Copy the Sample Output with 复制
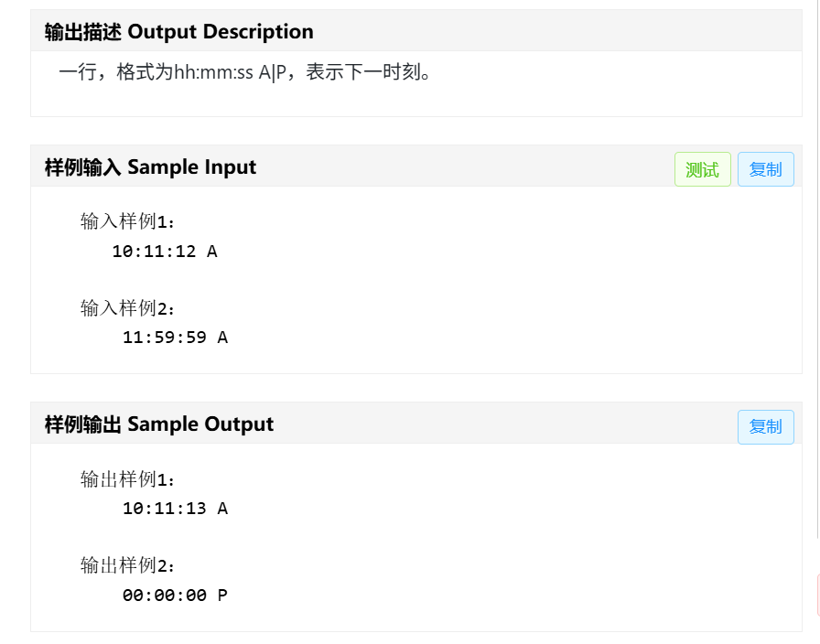This screenshot has width=820, height=644. 765,426
